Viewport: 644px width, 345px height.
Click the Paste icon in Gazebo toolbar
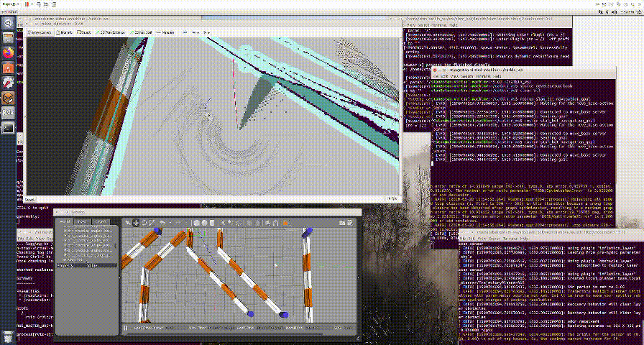(x=257, y=223)
